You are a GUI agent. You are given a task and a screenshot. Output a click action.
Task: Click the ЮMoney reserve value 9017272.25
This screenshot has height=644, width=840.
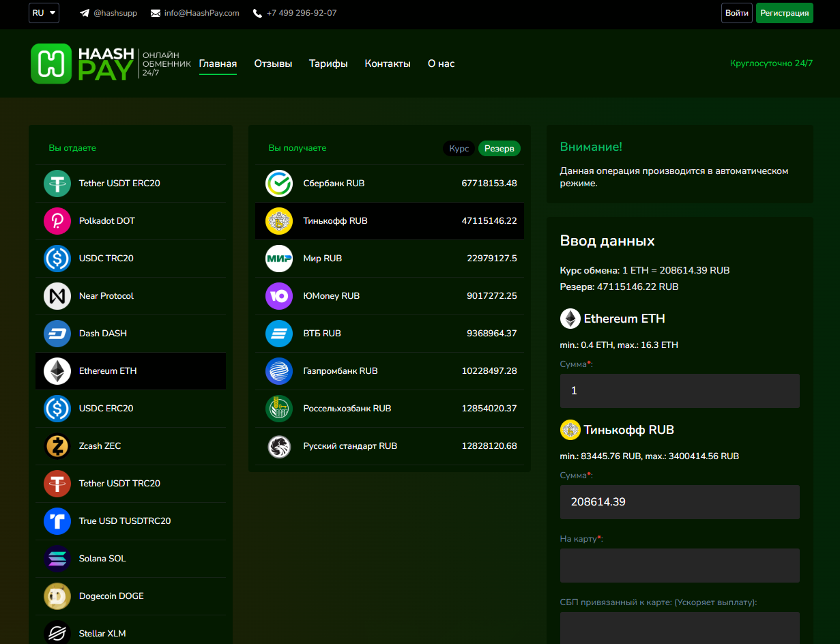tap(492, 296)
